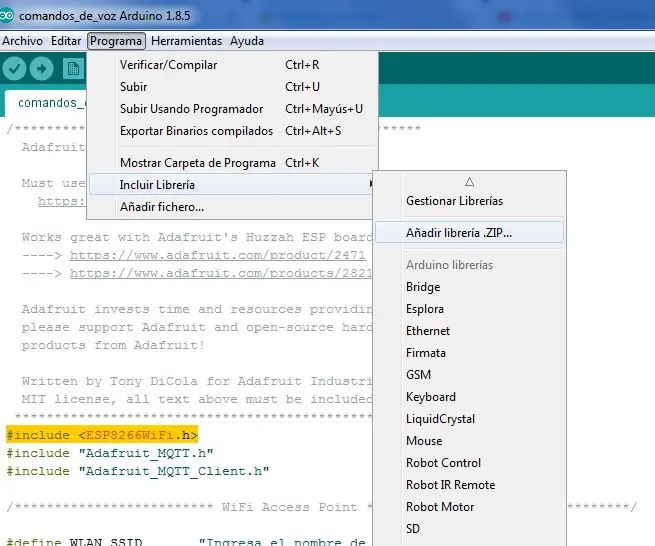Switch to the comandos_ sketch tab
This screenshot has height=546, width=655.
point(46,103)
